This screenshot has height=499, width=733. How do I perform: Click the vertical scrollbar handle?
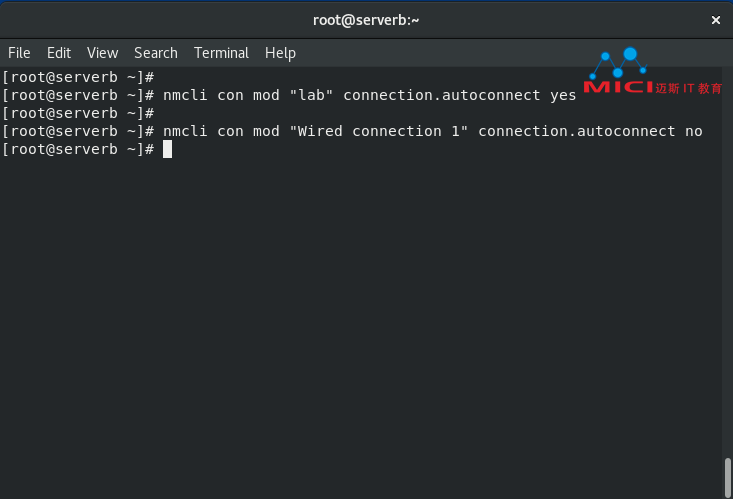pos(727,477)
